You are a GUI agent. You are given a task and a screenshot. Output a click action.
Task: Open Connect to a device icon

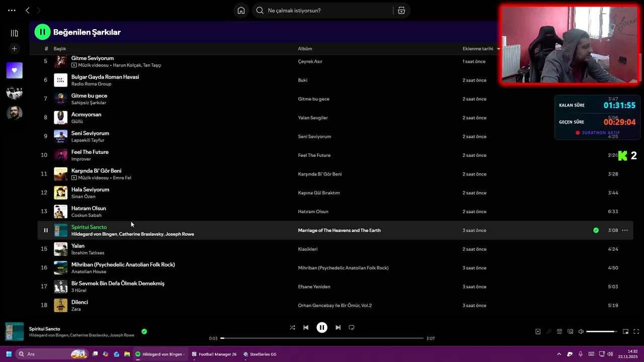tap(570, 331)
